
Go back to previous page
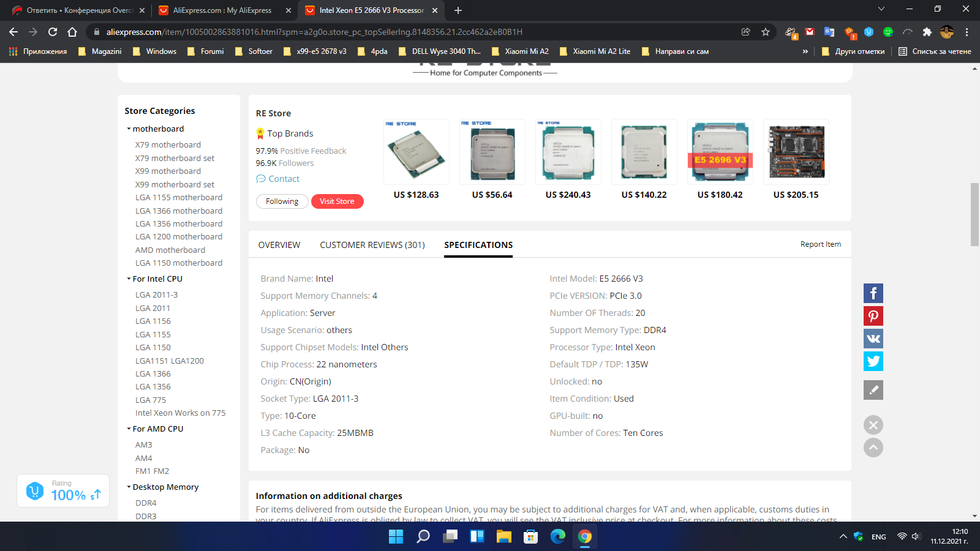[x=13, y=32]
